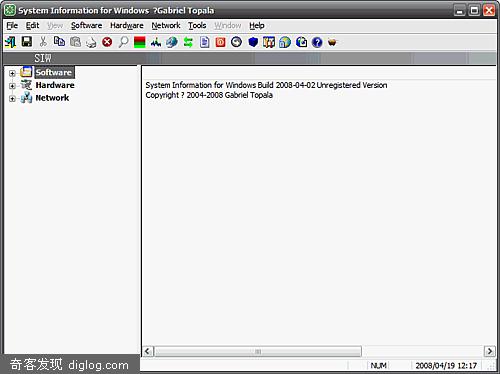
Task: Click the 'Copyright ? 2004-2008 Gabriel Topala' line
Action: coord(209,95)
